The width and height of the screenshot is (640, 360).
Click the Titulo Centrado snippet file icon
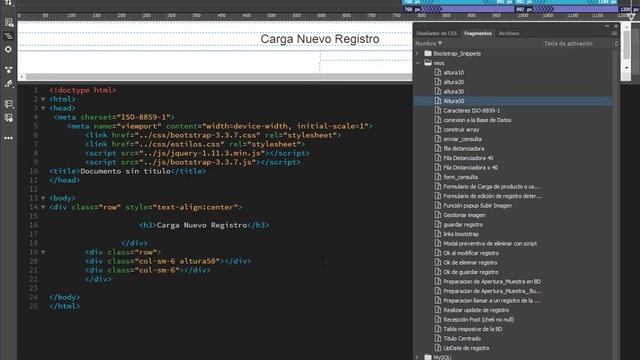pos(438,338)
